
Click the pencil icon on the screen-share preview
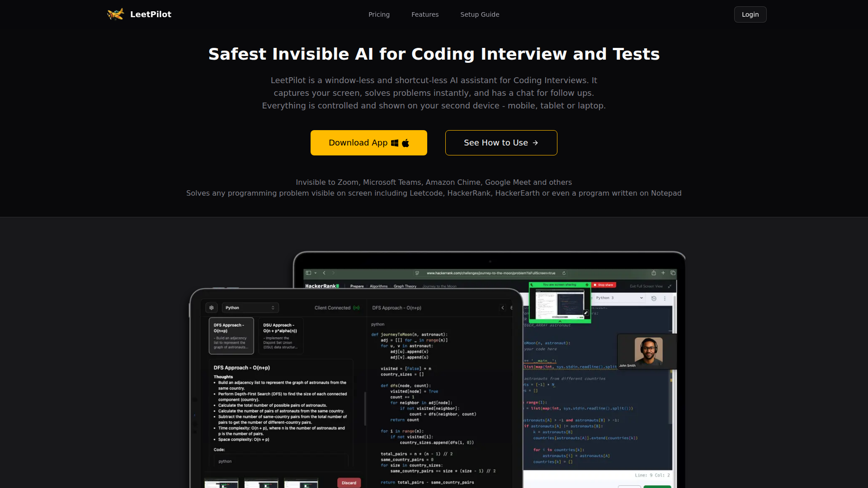pyautogui.click(x=586, y=312)
